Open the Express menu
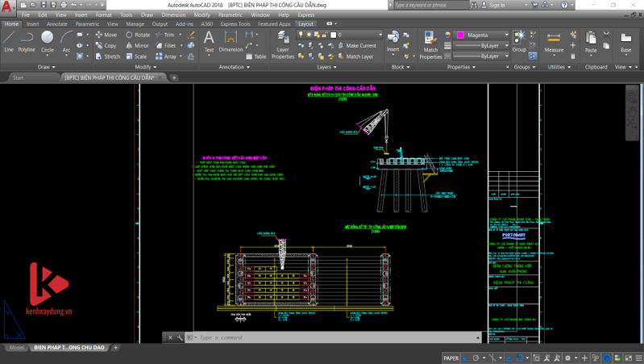Viewport: 644px width, 364px height. [x=306, y=15]
